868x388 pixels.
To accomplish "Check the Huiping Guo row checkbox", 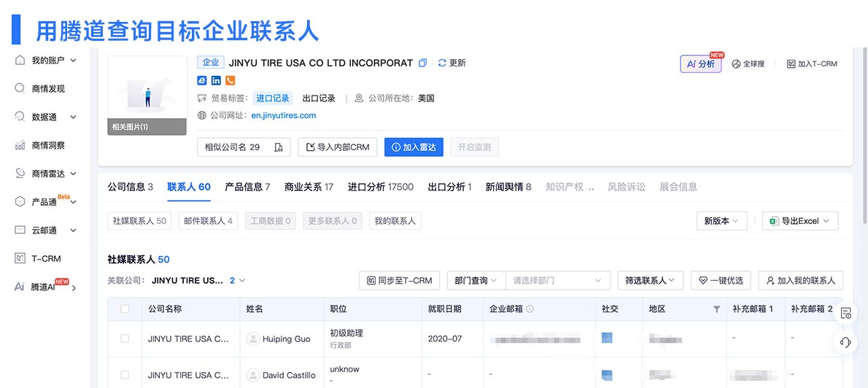I will pos(125,338).
